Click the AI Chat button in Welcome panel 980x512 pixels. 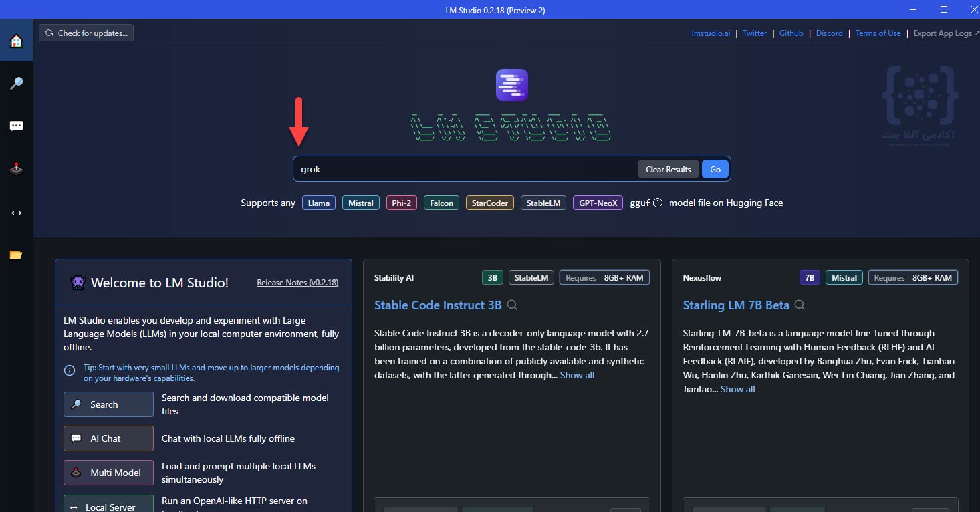(x=108, y=438)
